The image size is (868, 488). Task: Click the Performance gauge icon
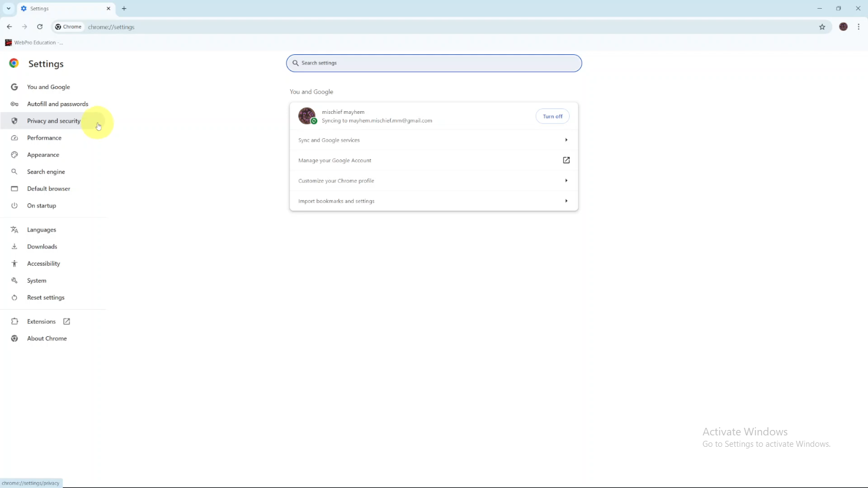click(x=15, y=138)
